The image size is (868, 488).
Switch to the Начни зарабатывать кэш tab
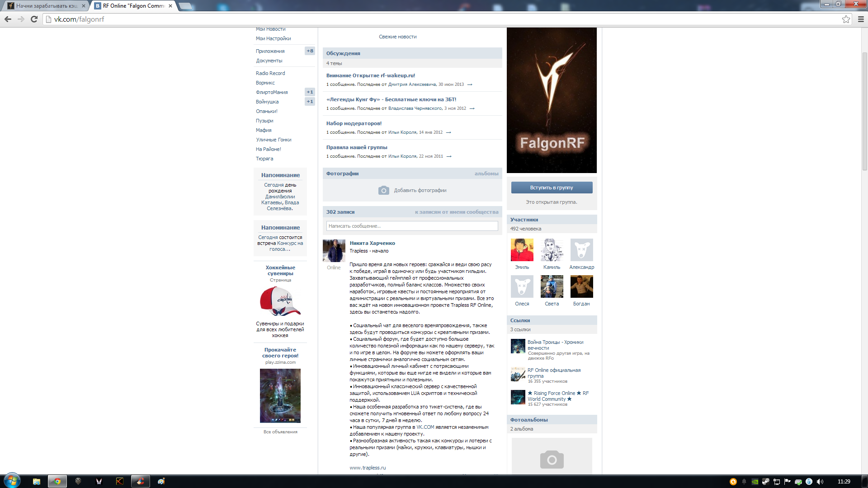[45, 6]
